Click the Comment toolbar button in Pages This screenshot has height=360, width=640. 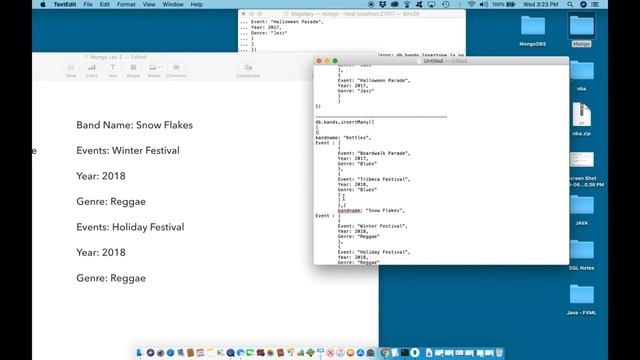click(176, 70)
